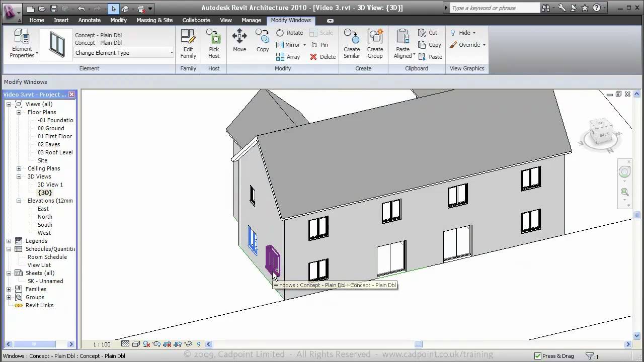The height and width of the screenshot is (362, 644).
Task: Click the zoom magnifier in navigation bar
Action: point(624,192)
